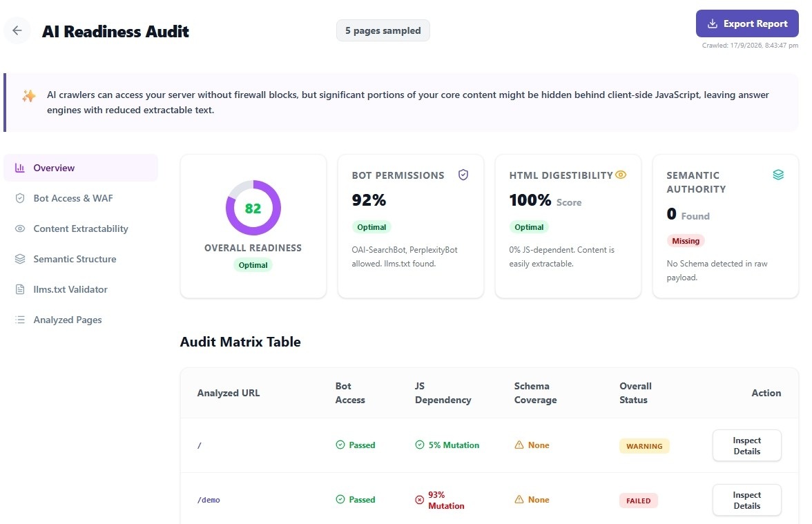
Task: Click the Export Report button
Action: [x=747, y=23]
